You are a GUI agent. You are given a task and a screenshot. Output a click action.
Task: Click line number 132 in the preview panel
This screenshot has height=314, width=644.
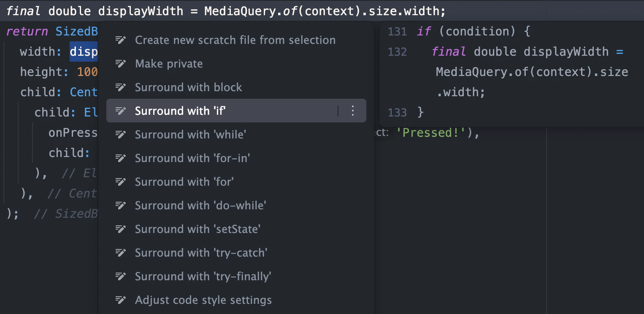tap(397, 51)
